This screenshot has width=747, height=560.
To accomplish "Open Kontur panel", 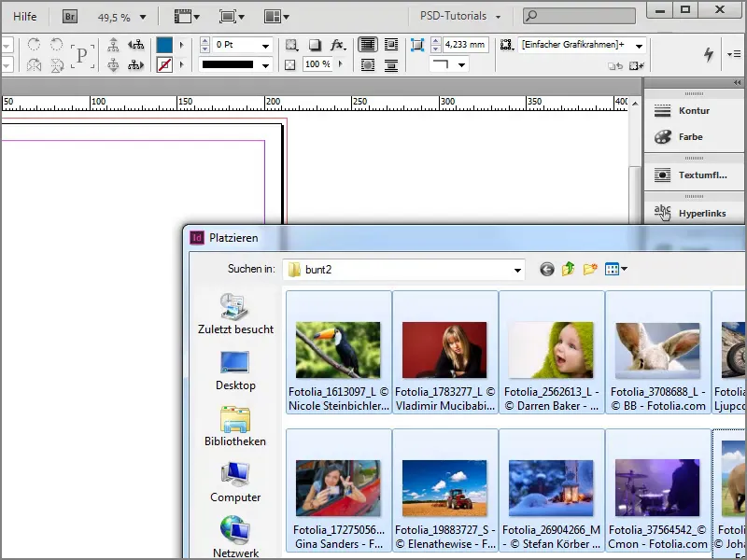I will 694,110.
